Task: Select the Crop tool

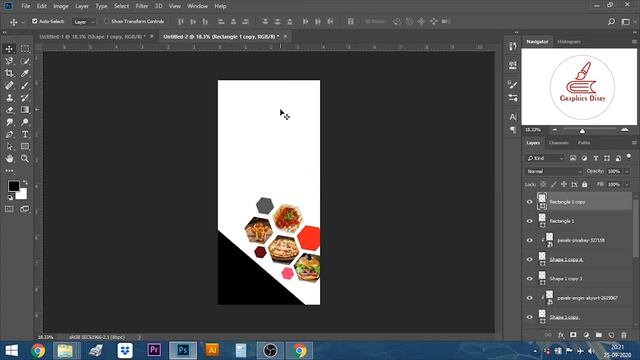Action: [9, 73]
